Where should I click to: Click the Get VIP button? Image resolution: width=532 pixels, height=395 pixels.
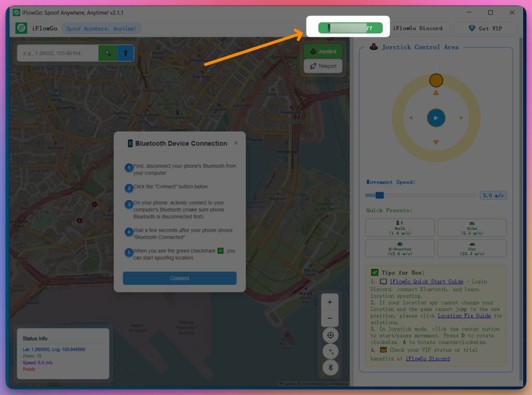[x=485, y=28]
